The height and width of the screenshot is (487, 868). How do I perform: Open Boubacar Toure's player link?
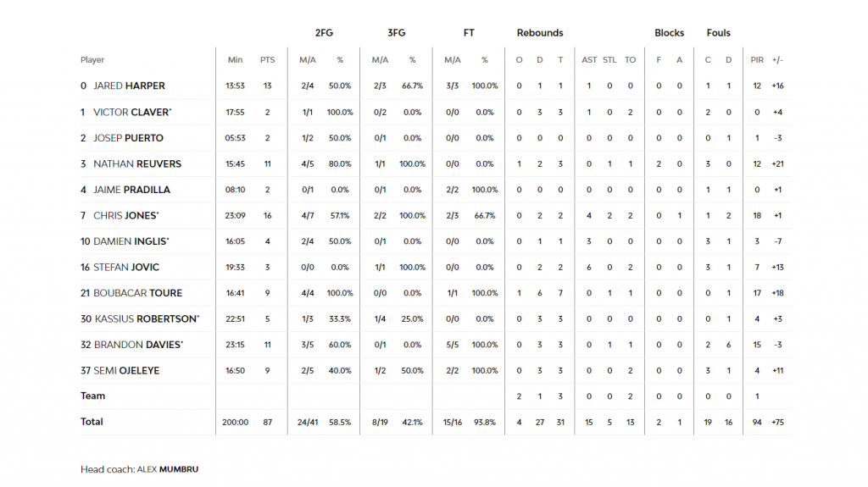(x=137, y=293)
